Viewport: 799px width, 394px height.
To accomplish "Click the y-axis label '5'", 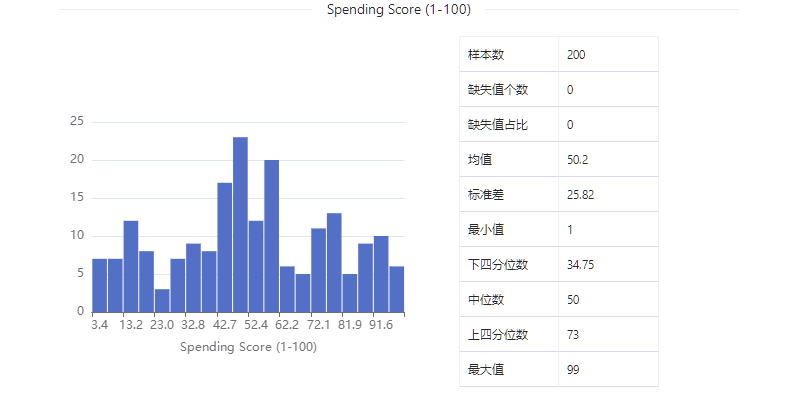I will pyautogui.click(x=81, y=274).
